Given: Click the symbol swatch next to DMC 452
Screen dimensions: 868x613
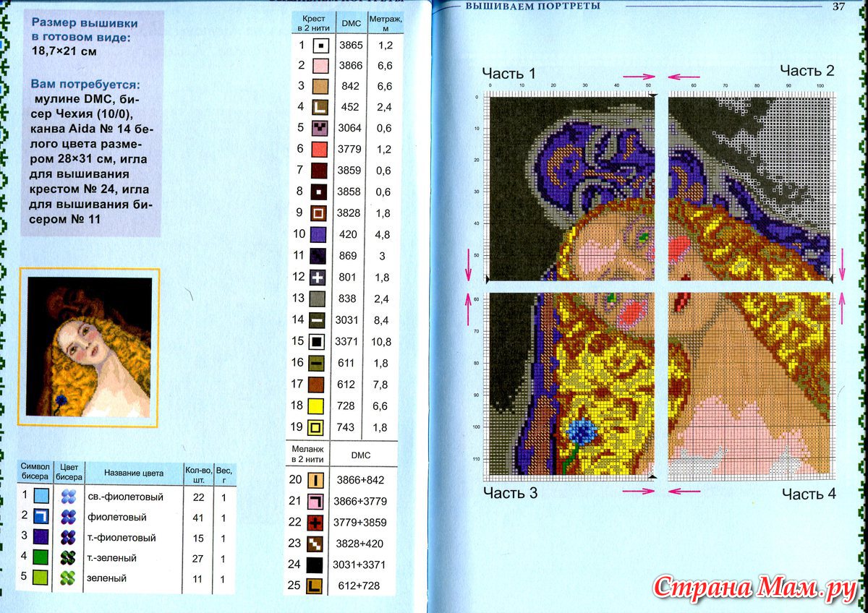Looking at the screenshot, I should click(320, 107).
